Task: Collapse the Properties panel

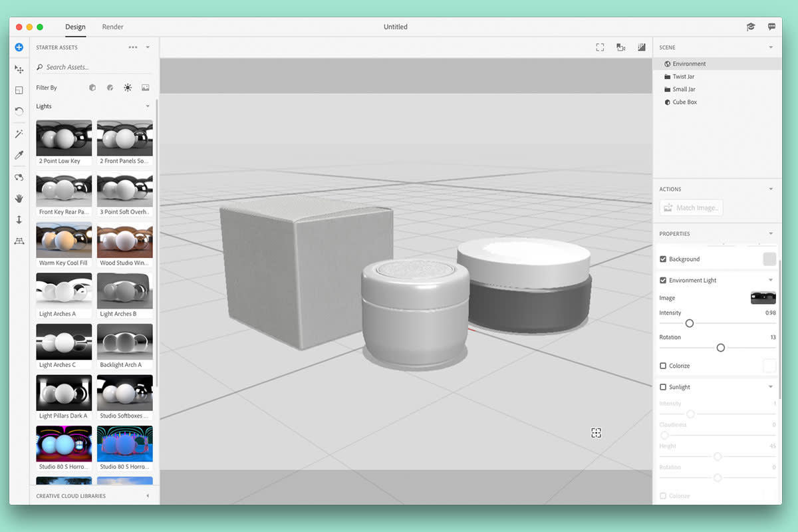Action: tap(771, 233)
